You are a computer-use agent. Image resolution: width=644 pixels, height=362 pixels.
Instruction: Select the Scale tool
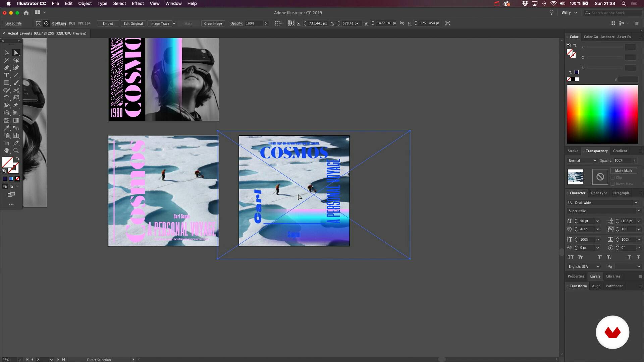click(16, 98)
